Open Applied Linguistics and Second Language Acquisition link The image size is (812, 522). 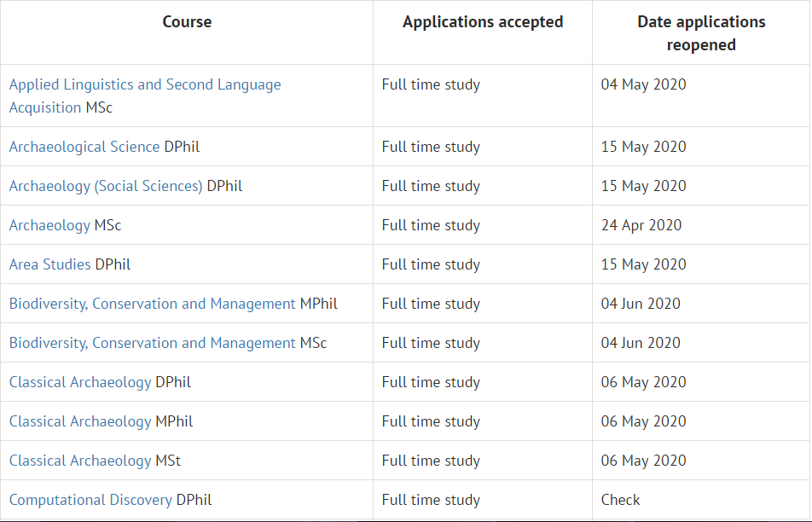point(145,96)
